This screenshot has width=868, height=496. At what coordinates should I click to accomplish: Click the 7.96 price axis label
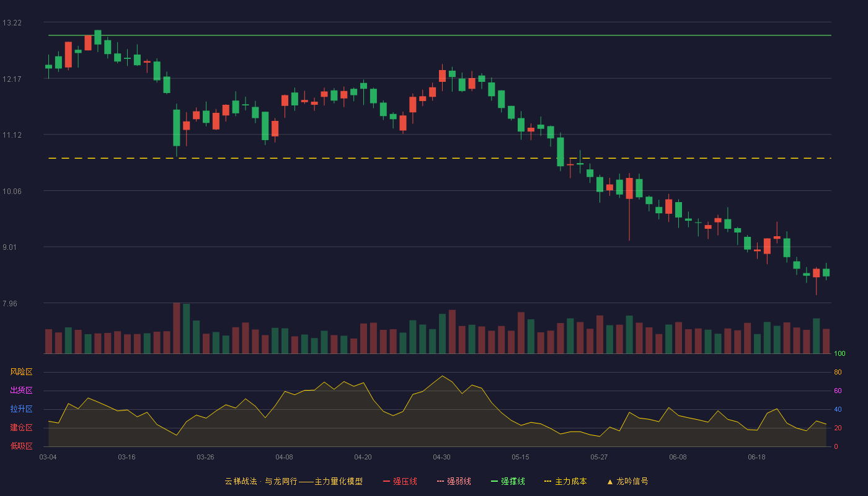click(10, 304)
